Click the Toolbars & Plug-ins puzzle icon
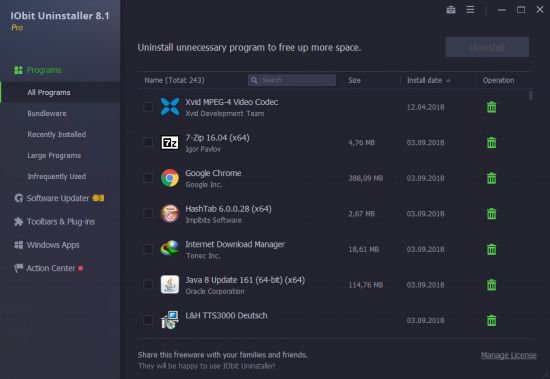Screen dimensions: 550x379 (x=19, y=221)
